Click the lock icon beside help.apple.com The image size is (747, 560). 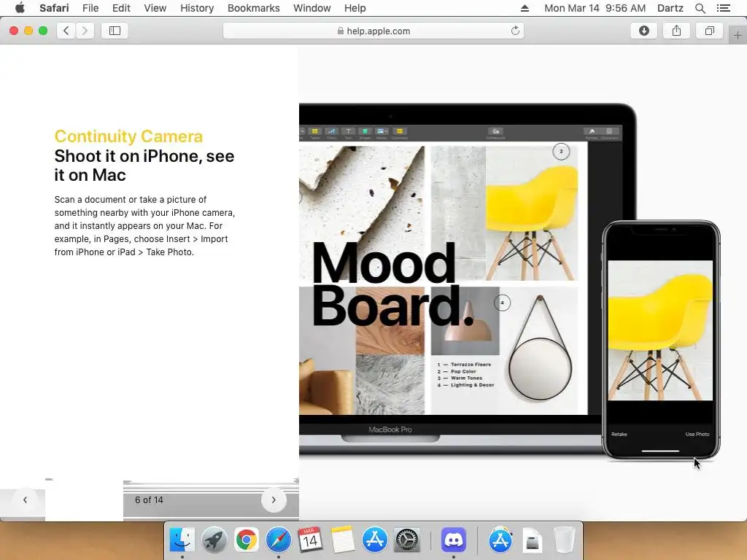tap(340, 31)
